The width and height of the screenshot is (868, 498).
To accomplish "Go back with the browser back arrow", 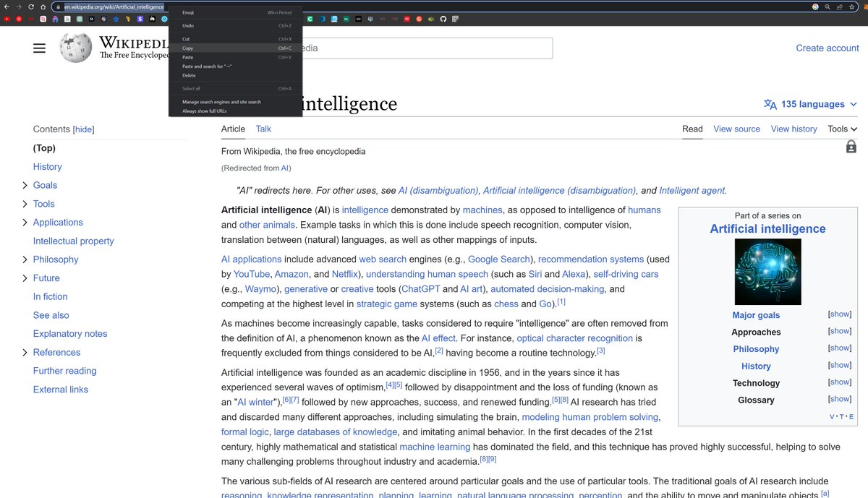I will 7,7.
